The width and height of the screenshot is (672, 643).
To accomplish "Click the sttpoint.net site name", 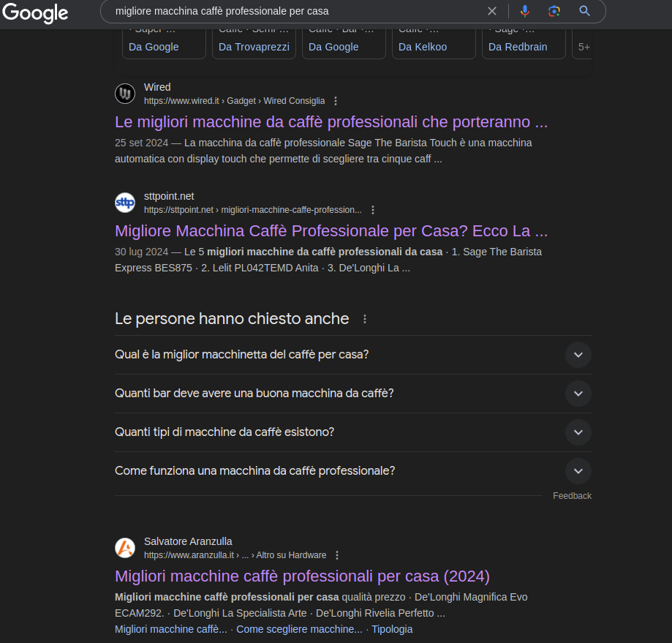I will pos(169,196).
